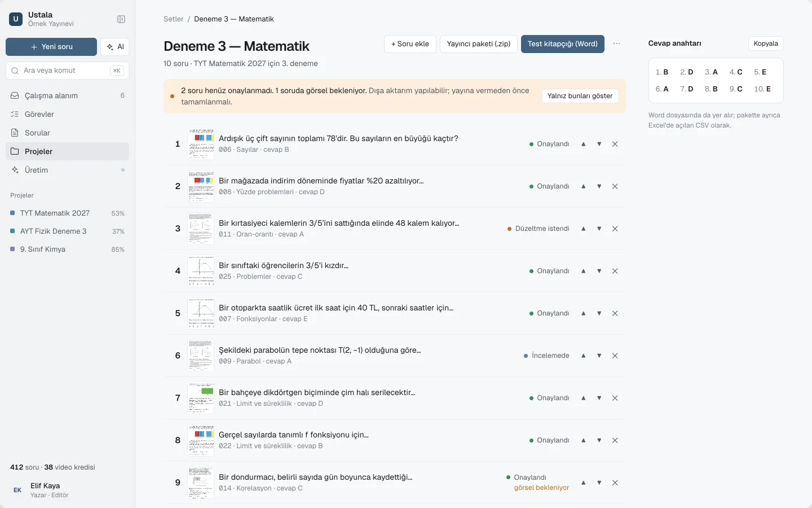Click the Düzeltme istendi status of question 3
Image resolution: width=812 pixels, height=508 pixels.
[539, 229]
